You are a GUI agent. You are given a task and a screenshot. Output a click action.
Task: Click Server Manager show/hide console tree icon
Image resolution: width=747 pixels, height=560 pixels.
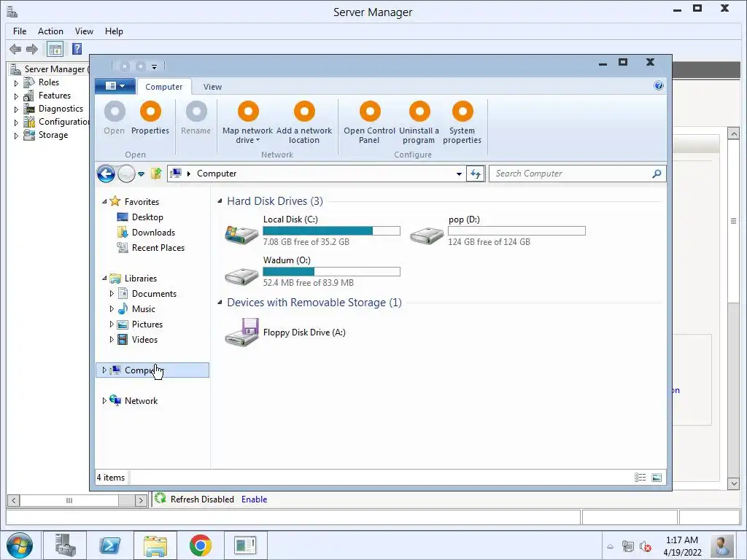click(x=55, y=49)
